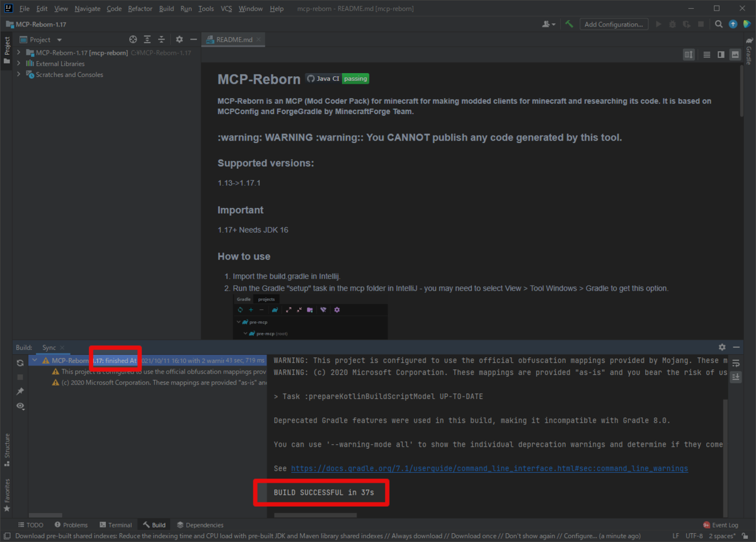Close the Sync tab

tap(62, 347)
